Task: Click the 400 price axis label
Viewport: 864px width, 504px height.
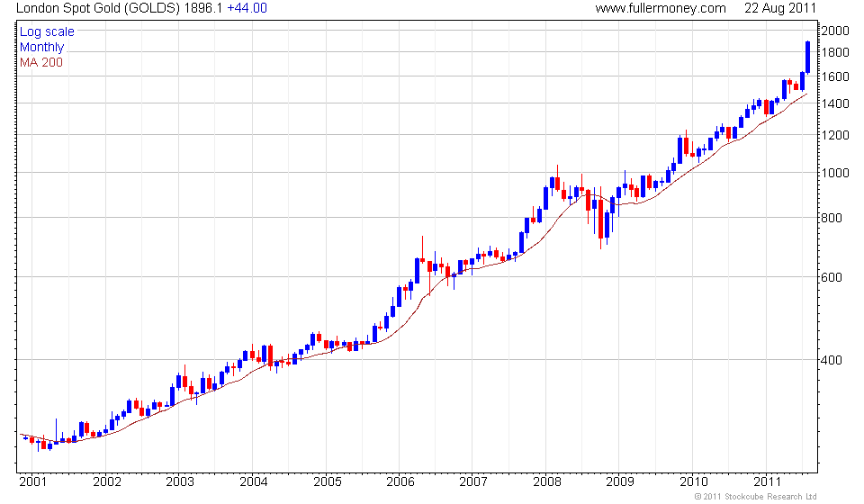Action: click(832, 360)
